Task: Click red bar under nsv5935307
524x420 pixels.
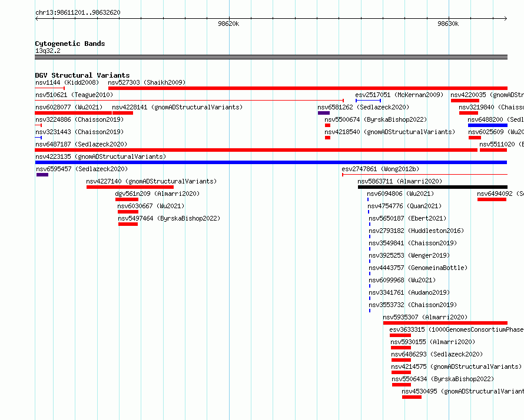Action: [446, 323]
